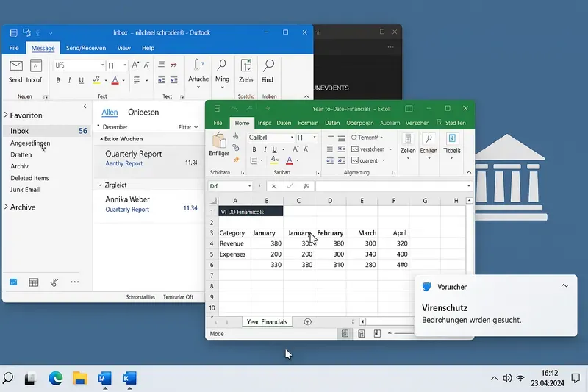Expand the Favoriton folder group

point(6,115)
